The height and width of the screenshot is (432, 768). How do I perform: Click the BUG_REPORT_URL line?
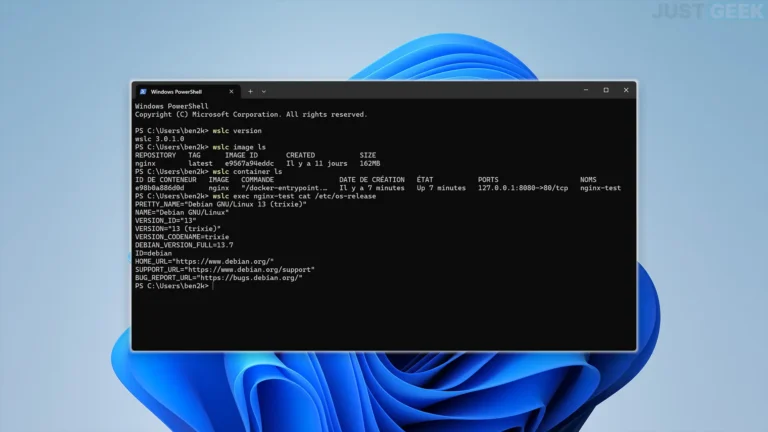[218, 278]
